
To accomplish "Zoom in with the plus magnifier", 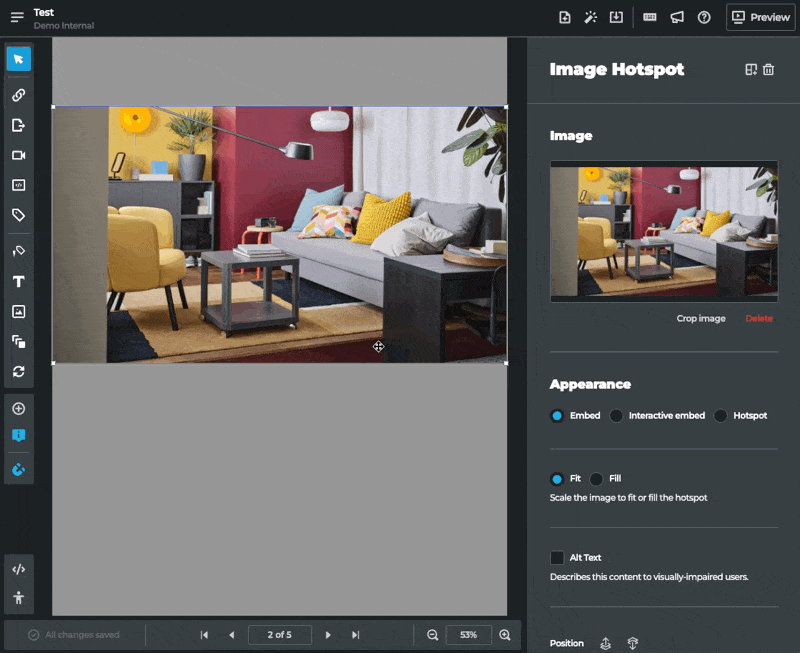I will 505,635.
